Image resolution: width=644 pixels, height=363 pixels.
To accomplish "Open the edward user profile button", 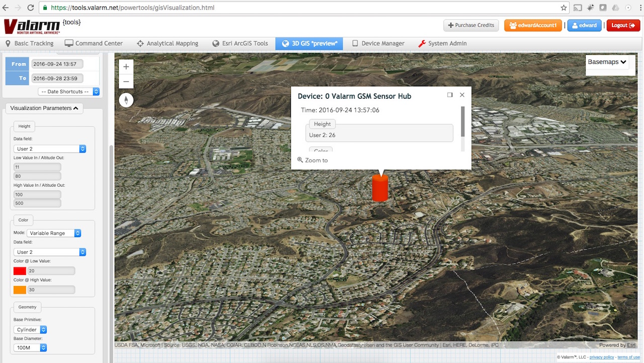I will tap(584, 25).
